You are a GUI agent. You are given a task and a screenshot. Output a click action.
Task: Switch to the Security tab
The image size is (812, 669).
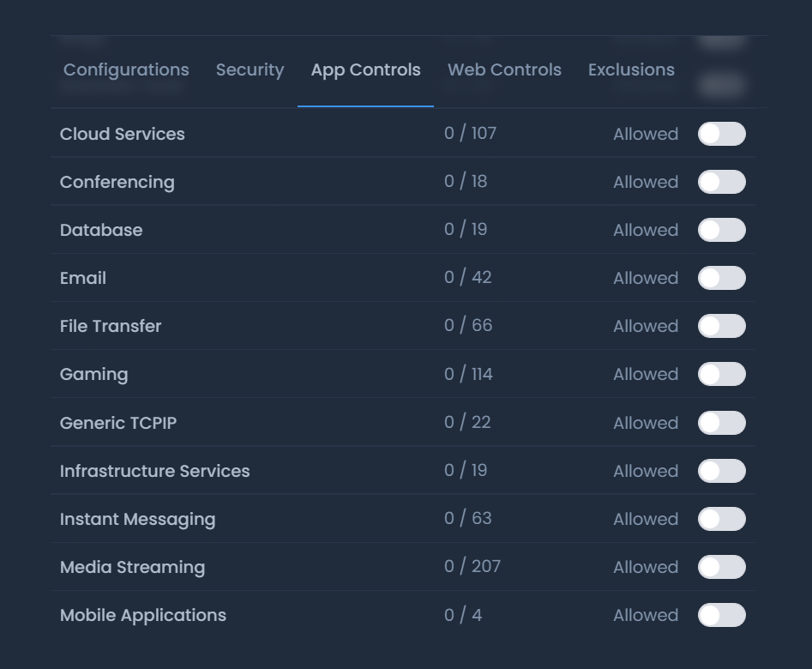click(x=250, y=69)
